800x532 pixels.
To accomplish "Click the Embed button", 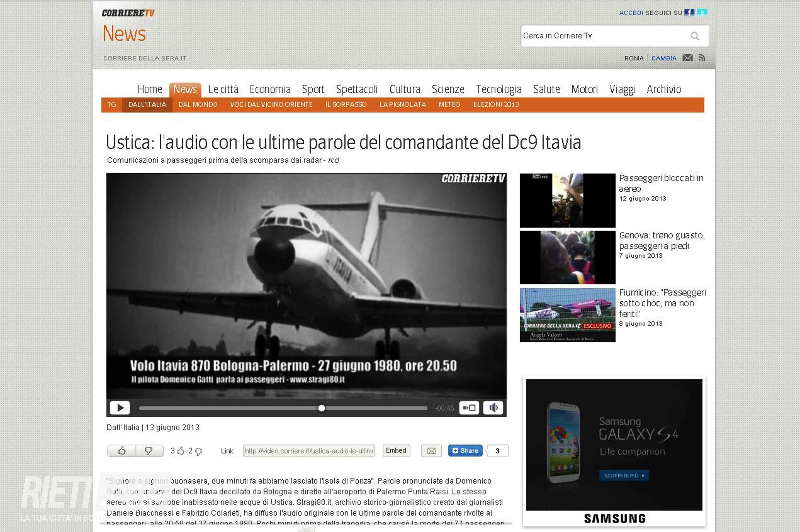I will click(x=396, y=451).
